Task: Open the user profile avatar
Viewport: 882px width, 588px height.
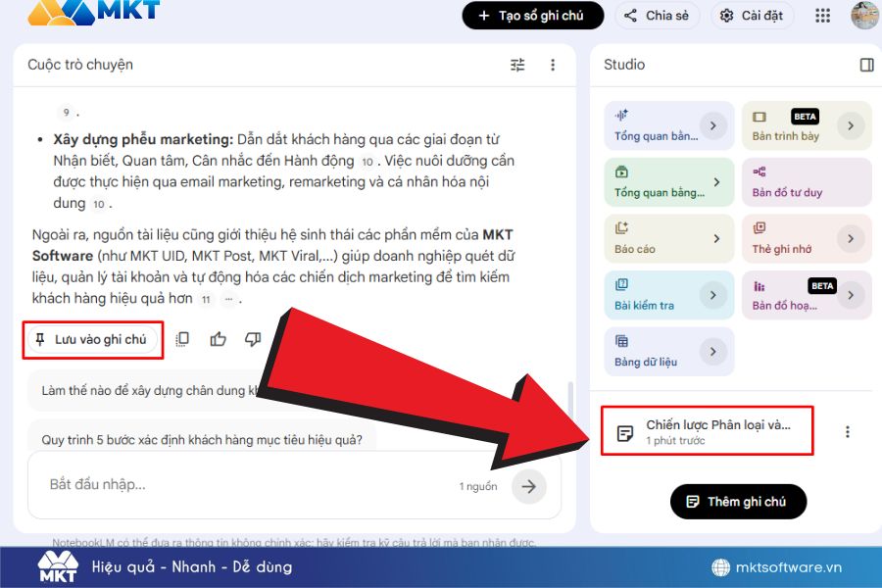Action: click(863, 16)
